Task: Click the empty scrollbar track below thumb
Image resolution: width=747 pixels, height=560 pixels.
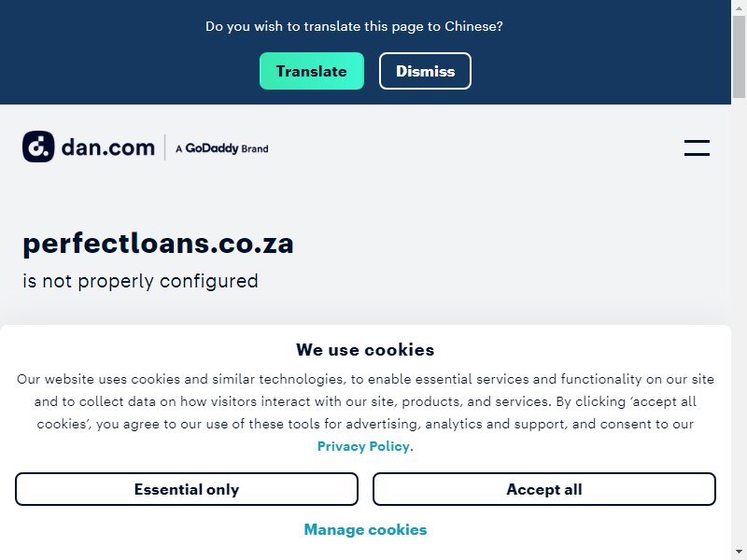Action: (x=739, y=324)
